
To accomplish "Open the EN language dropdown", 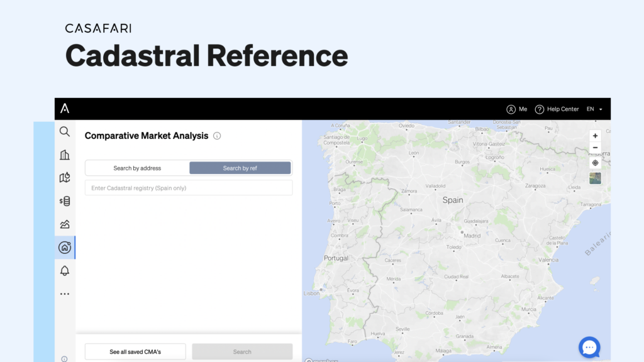I will click(x=594, y=109).
